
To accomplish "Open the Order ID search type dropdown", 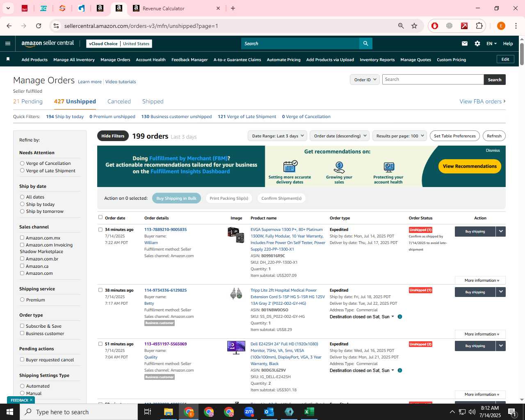I will (x=365, y=80).
